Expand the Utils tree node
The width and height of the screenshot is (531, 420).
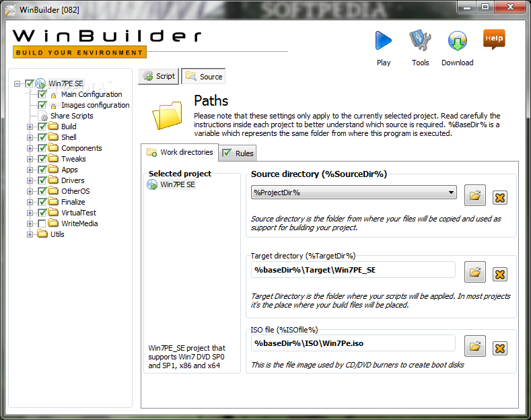[30, 234]
